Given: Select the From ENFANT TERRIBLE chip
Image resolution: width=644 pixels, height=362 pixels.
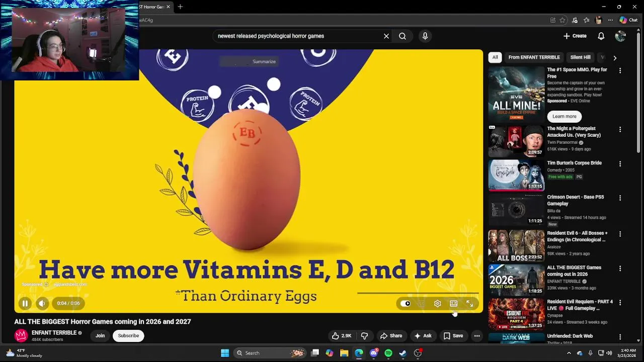Looking at the screenshot, I should pyautogui.click(x=534, y=57).
